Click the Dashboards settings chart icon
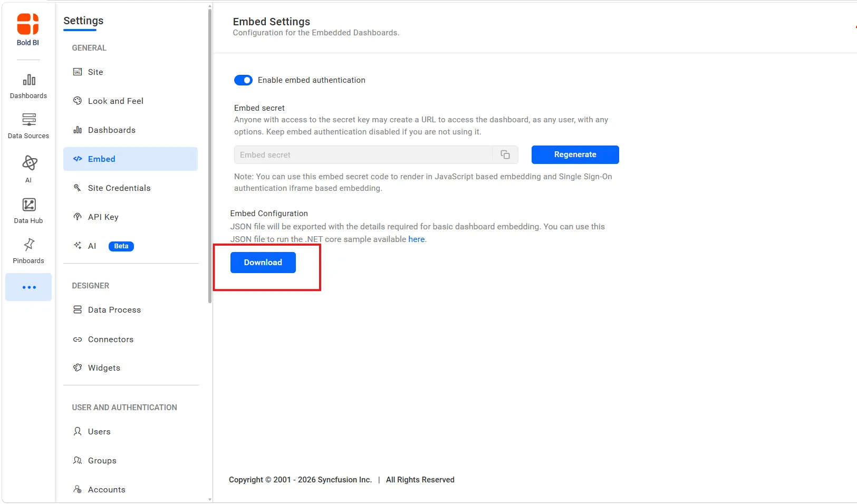857x504 pixels. (78, 130)
